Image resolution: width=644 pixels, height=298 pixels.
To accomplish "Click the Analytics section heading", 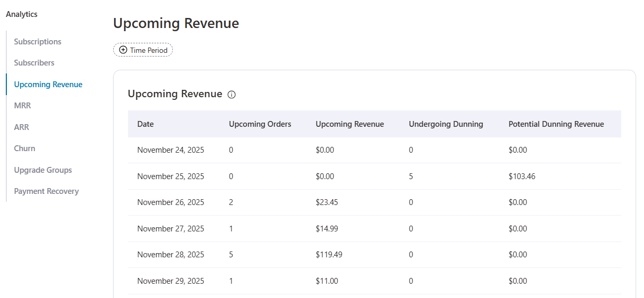I will 22,14.
